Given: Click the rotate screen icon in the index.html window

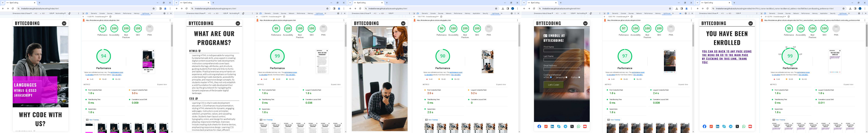Looking at the screenshot, I should pyautogui.click(x=69, y=14).
